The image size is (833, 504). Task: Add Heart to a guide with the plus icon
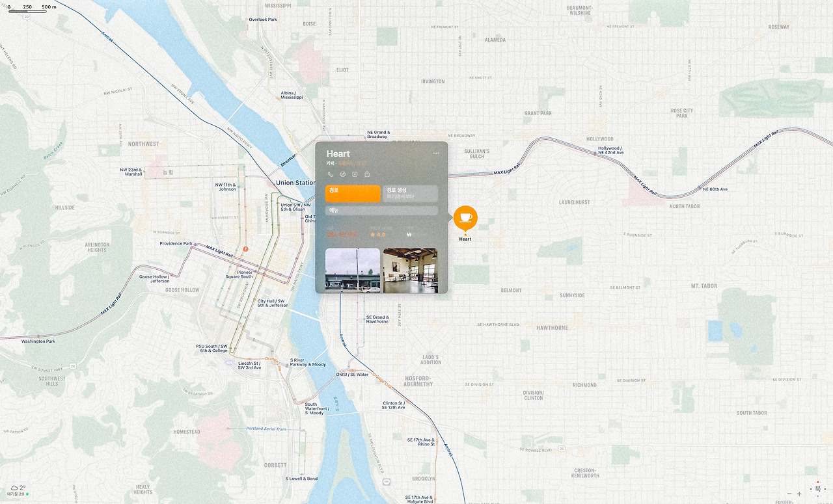[x=355, y=174]
